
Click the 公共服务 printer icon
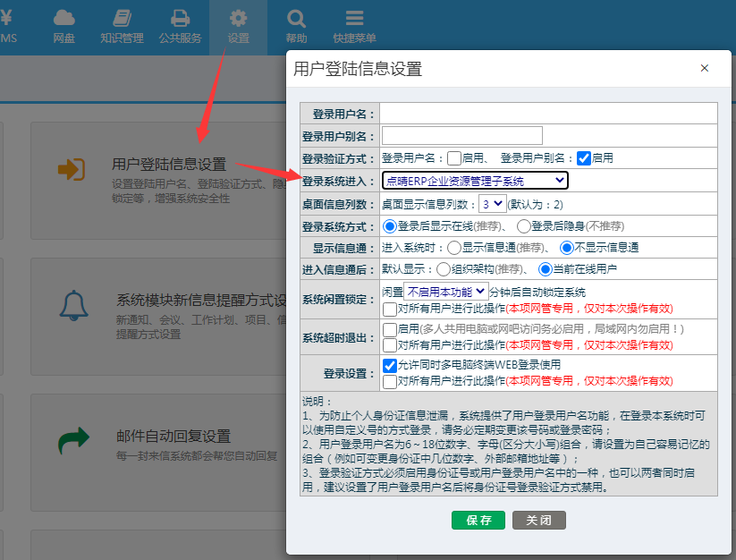tap(180, 18)
